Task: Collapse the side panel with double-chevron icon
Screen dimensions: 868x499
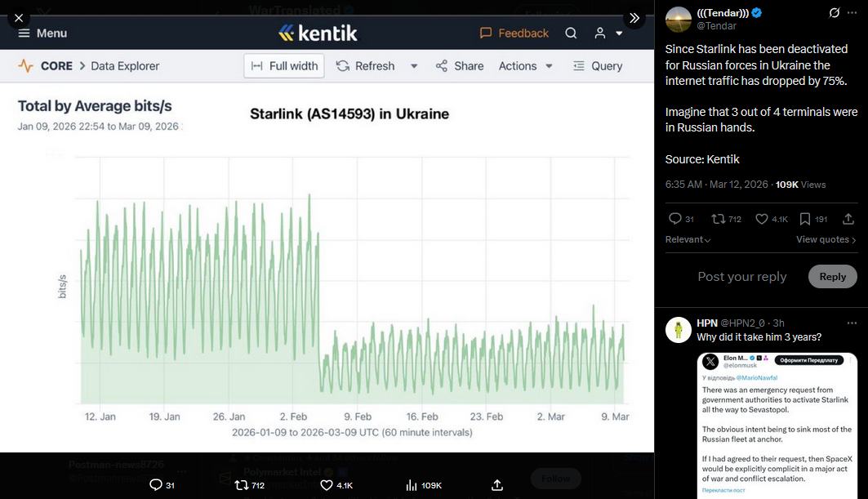Action: (634, 18)
